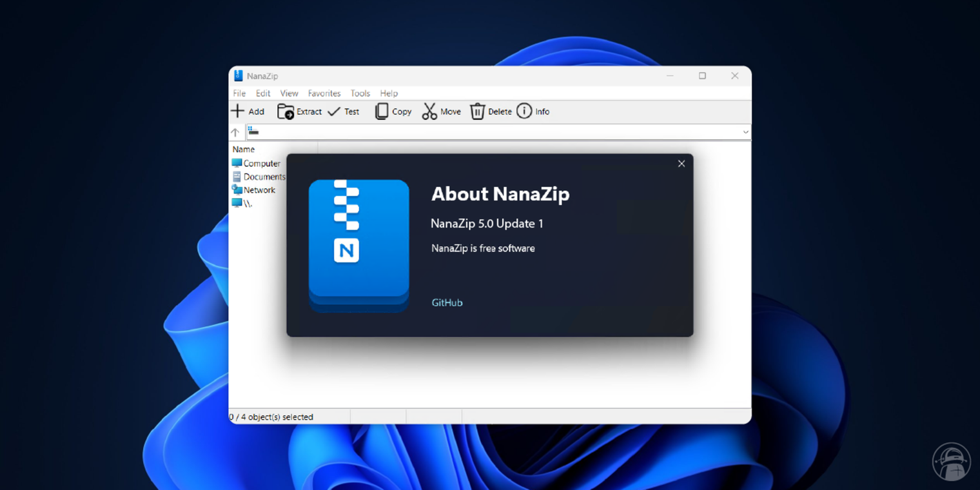Click the NanaZip icon in the title bar
The image size is (980, 490).
(238, 75)
